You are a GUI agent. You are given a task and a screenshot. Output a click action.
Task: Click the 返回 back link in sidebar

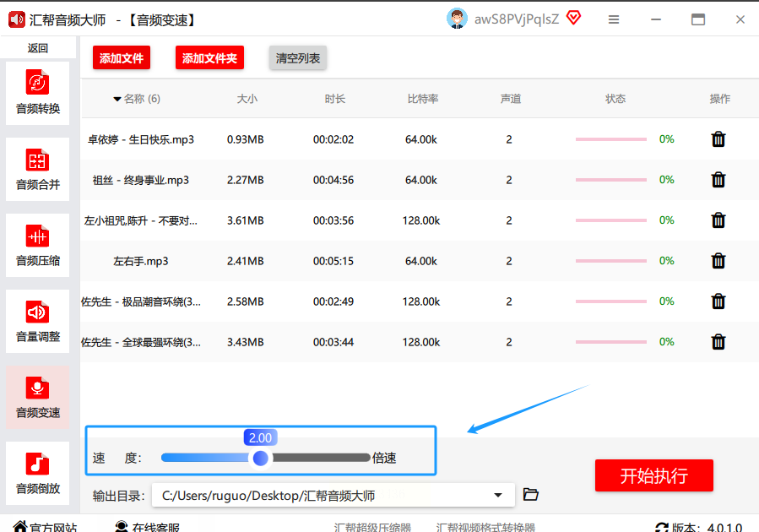(x=38, y=48)
